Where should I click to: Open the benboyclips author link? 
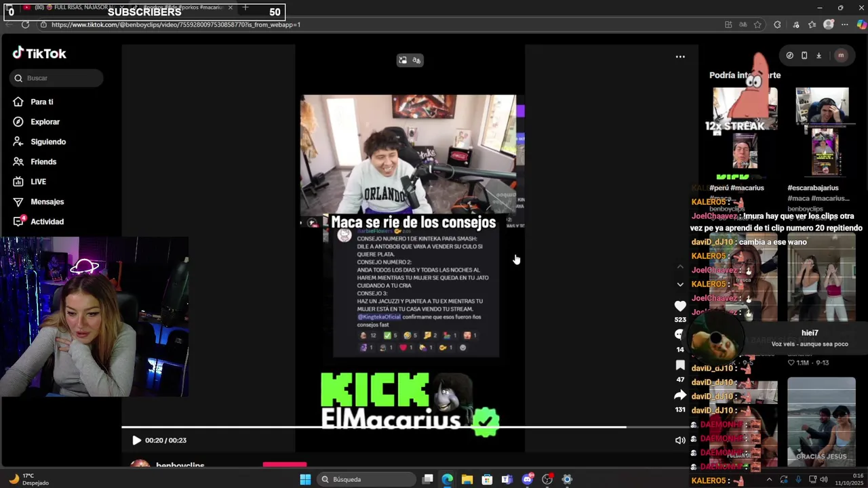pyautogui.click(x=180, y=466)
